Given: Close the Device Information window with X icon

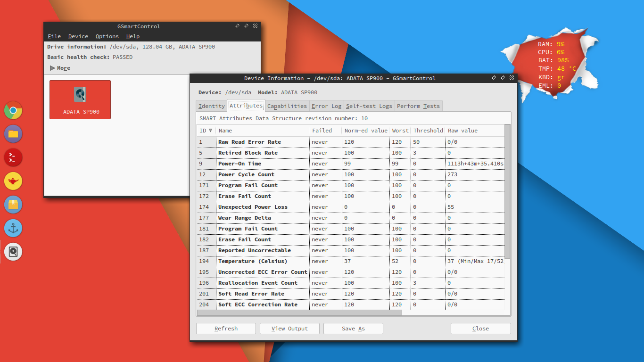Looking at the screenshot, I should click(512, 78).
